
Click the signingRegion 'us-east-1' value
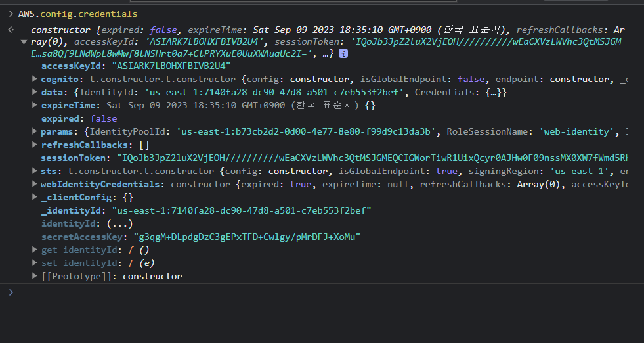click(x=579, y=171)
